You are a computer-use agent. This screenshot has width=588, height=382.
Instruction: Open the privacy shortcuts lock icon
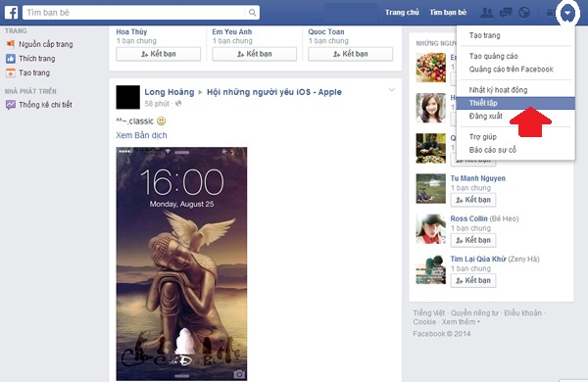pos(551,13)
